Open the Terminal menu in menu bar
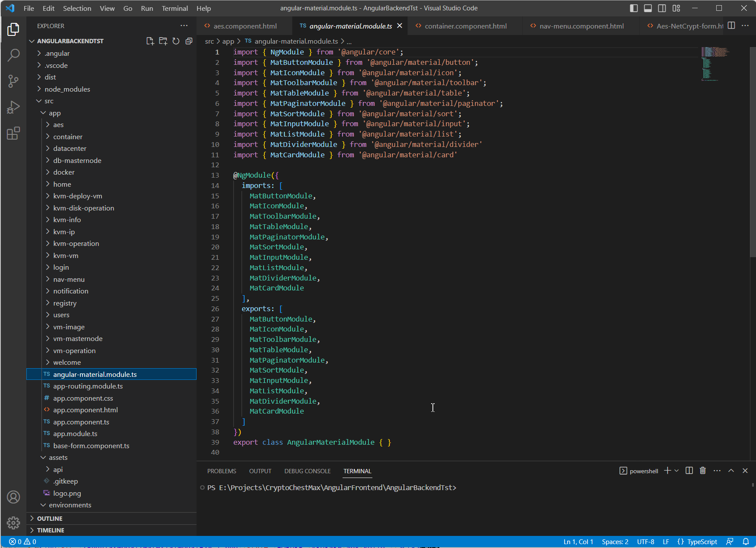The height and width of the screenshot is (548, 756). pyautogui.click(x=175, y=8)
